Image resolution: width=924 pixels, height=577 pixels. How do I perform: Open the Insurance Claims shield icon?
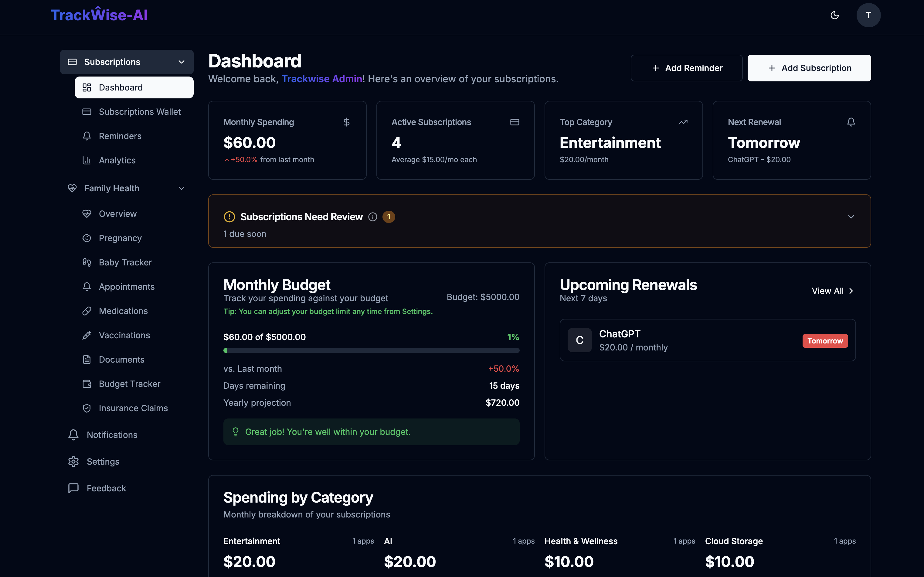(x=87, y=408)
